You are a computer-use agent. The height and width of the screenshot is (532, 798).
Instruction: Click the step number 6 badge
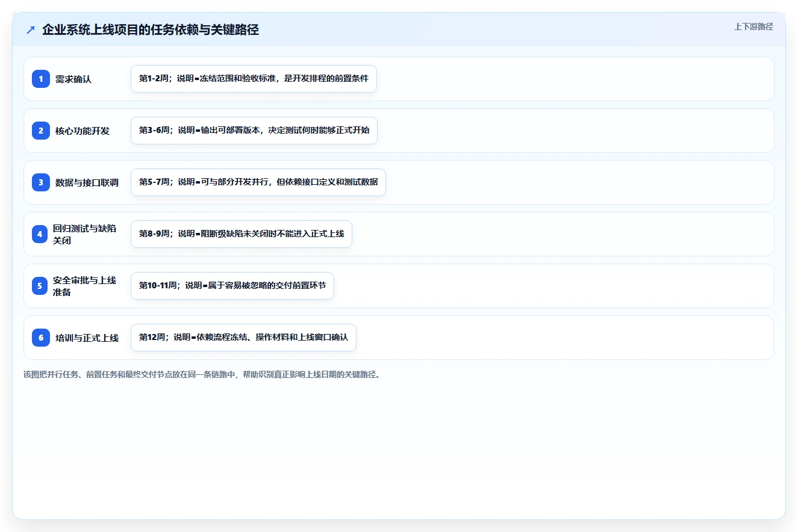(x=41, y=338)
